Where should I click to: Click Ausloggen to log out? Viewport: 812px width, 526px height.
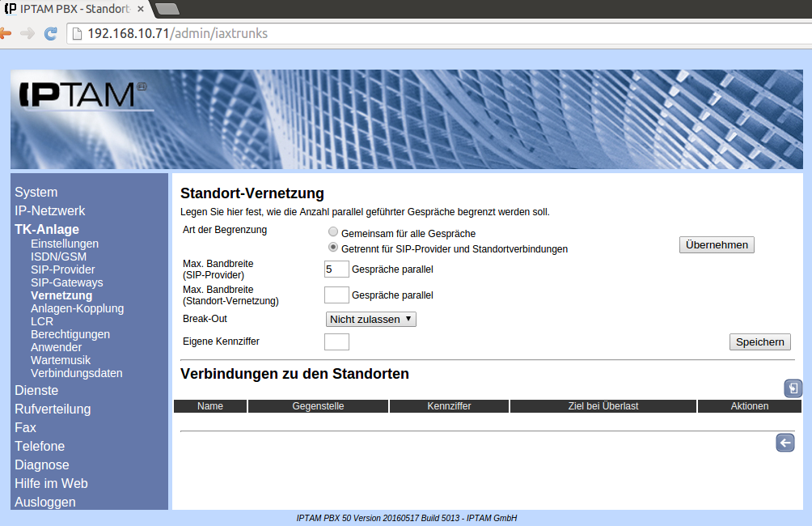point(45,502)
